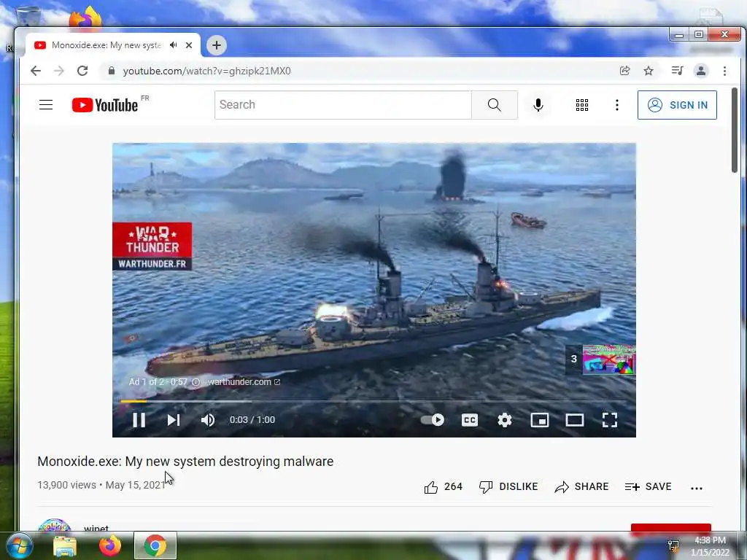Screen dimensions: 747x560
Task: Click the DISLIKE button
Action: click(x=508, y=486)
